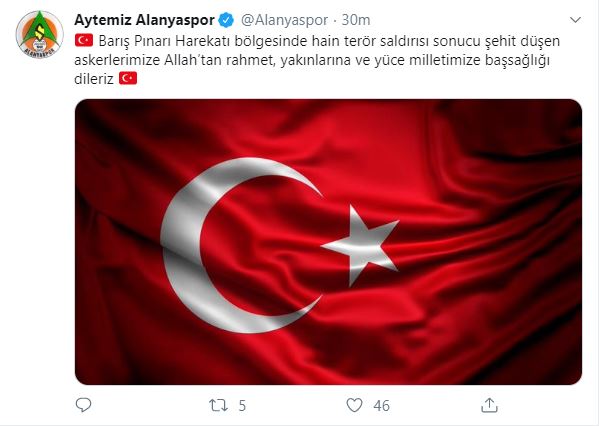
Task: Open the Alanyaspor profile avatar
Action: [39, 34]
